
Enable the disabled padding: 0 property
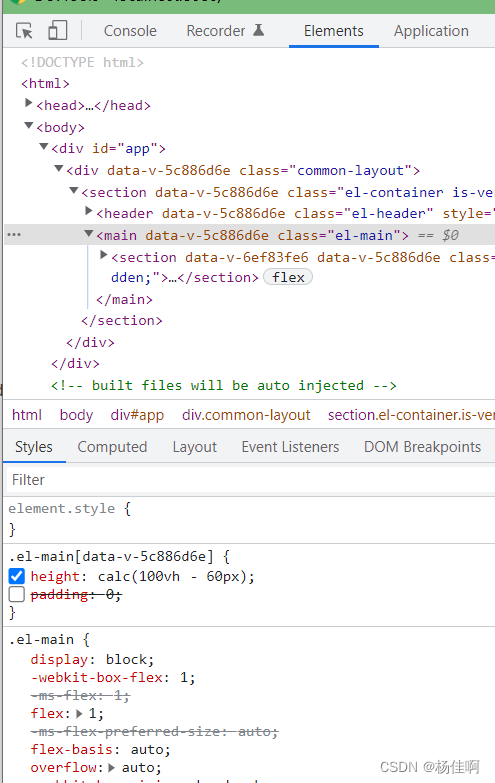point(16,594)
